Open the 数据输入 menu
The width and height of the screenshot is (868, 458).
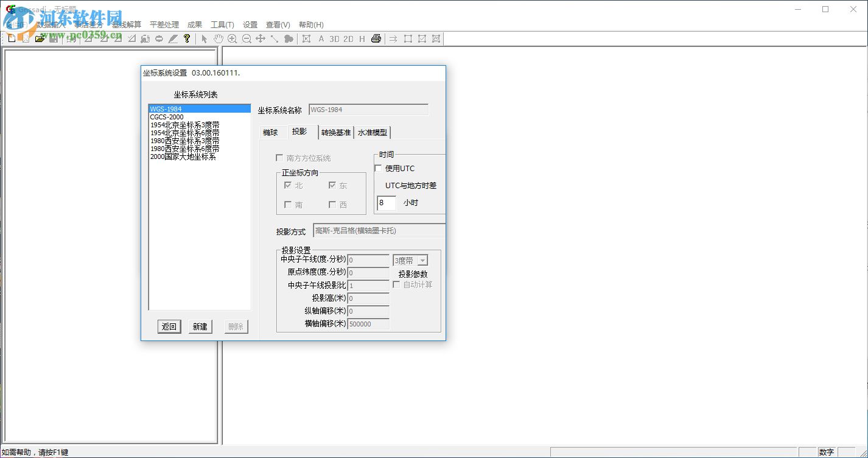(50, 25)
